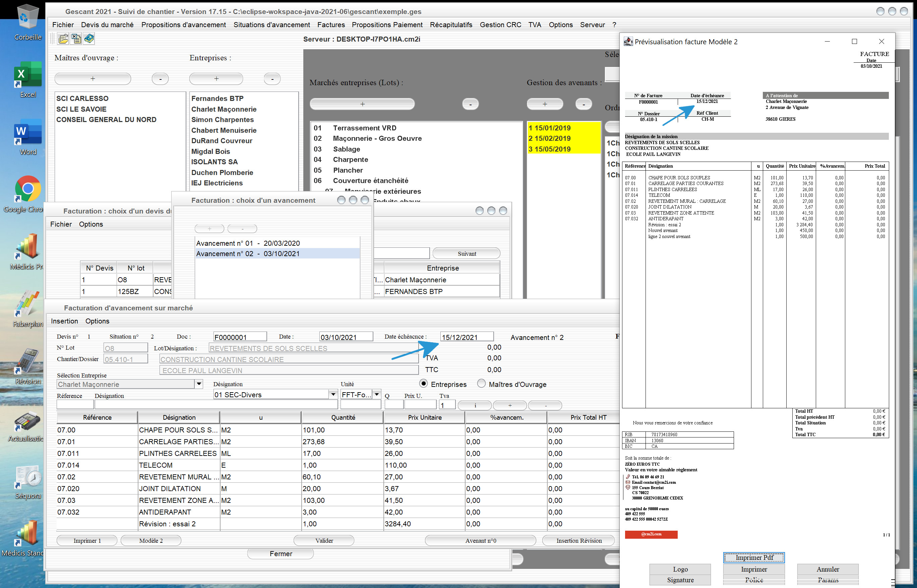This screenshot has height=588, width=917.
Task: Add a Maître d'ouvrage with plus button
Action: (x=93, y=79)
